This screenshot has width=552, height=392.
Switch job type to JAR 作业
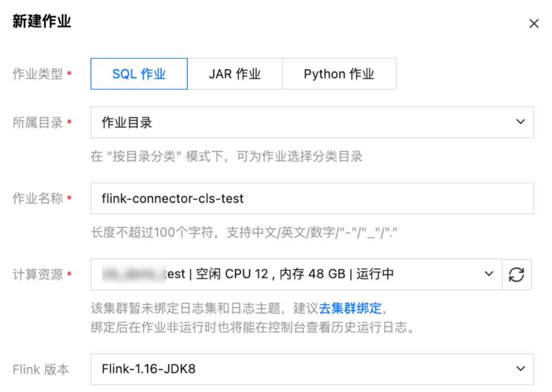pos(235,74)
